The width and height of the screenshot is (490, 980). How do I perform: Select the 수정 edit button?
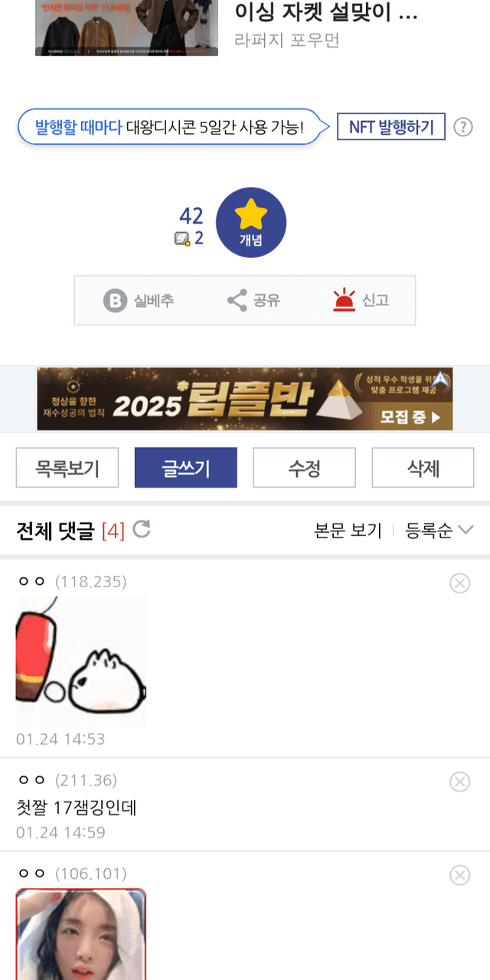pos(305,468)
